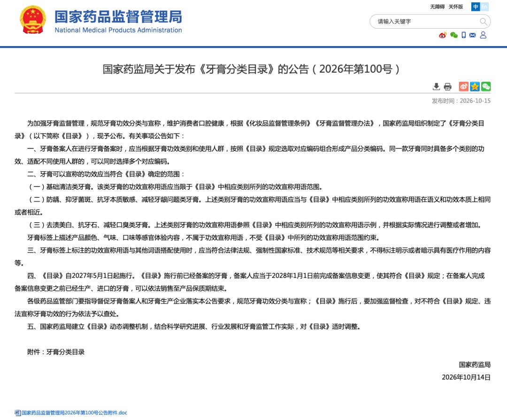507x420 pixels.
Task: Share article via green WeChat icon
Action: (486, 86)
